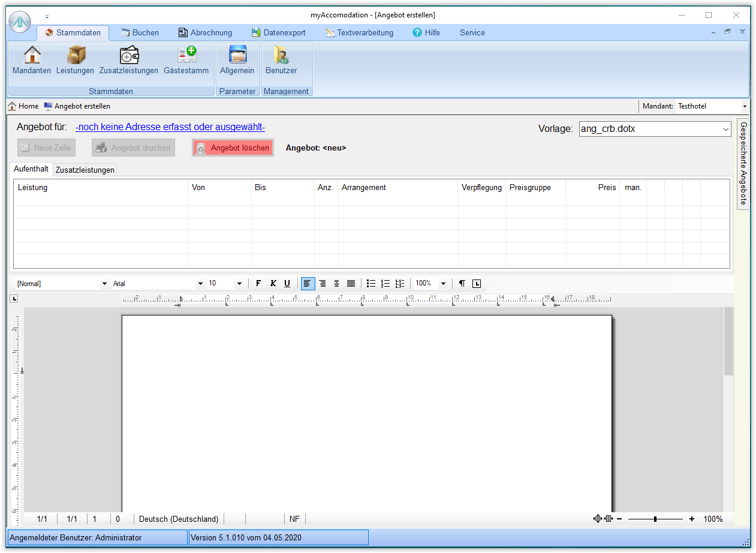Click the Angebot löschen button
The width and height of the screenshot is (756, 553).
(233, 148)
